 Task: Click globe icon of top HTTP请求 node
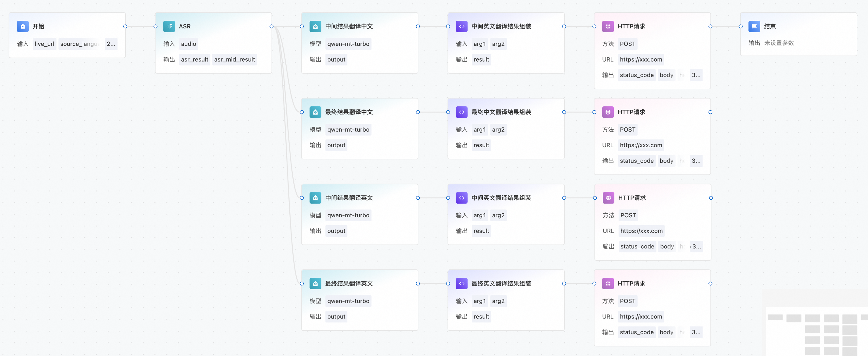click(608, 26)
